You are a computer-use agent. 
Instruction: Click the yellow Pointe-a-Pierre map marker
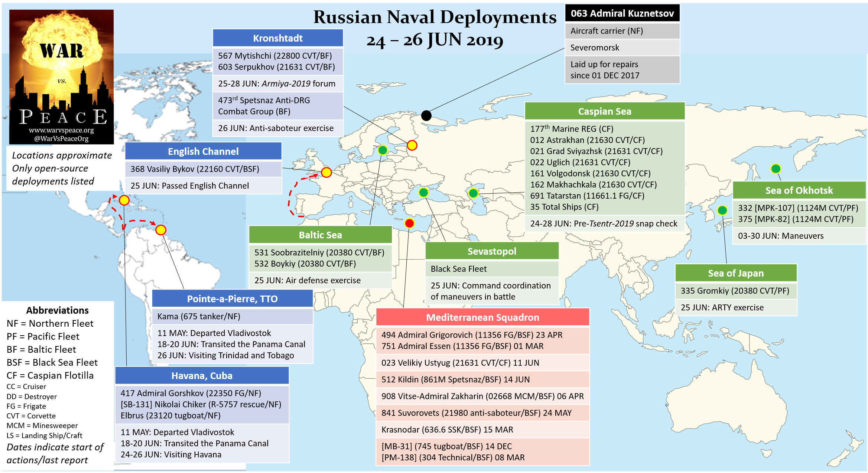(x=160, y=230)
